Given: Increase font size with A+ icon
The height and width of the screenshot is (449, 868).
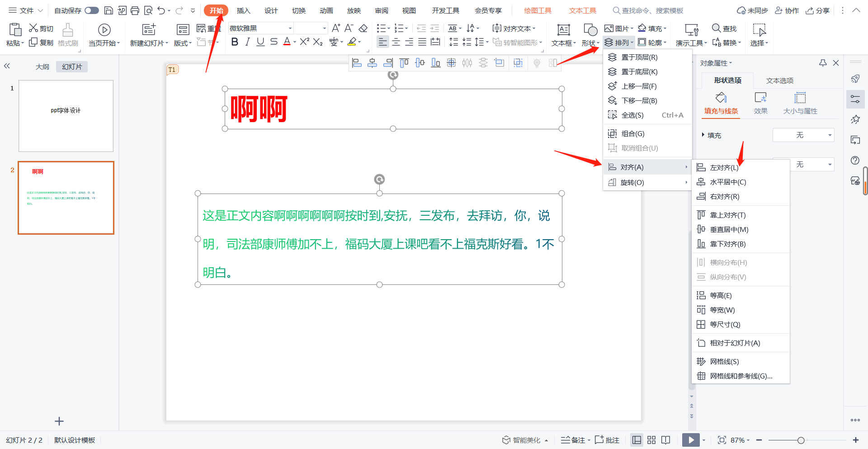Looking at the screenshot, I should point(336,28).
